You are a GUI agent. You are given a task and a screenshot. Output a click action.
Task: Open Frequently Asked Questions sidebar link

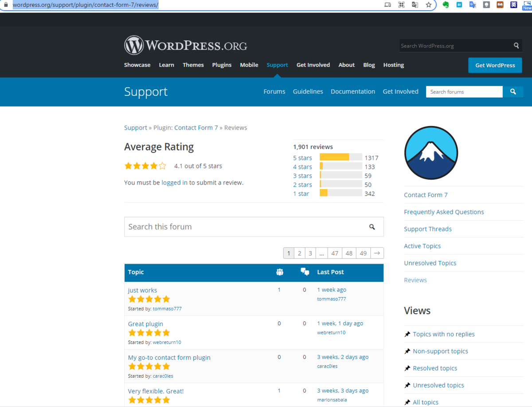click(x=444, y=212)
